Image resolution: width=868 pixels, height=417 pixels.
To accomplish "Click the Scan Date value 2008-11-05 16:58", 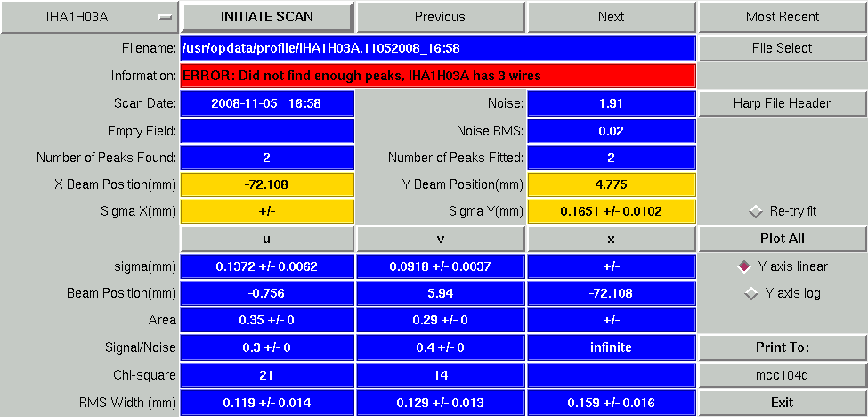I will coord(267,103).
